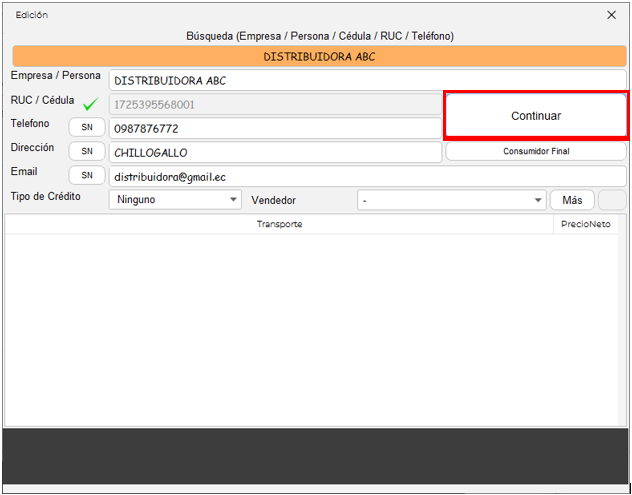Open the Tipo de Crédito dropdown
Image resolution: width=632 pixels, height=495 pixels.
(x=175, y=199)
